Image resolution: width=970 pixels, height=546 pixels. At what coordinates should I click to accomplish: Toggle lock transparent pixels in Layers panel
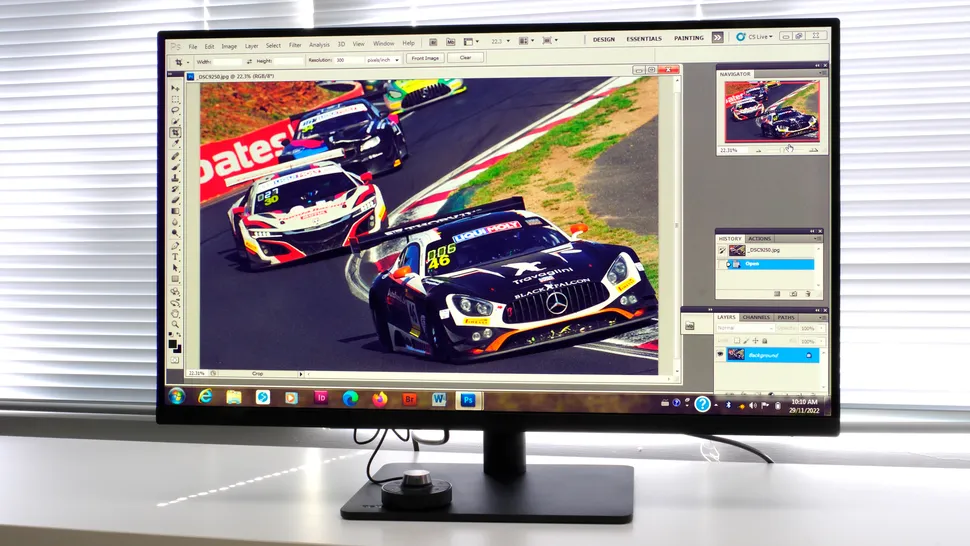tap(736, 341)
